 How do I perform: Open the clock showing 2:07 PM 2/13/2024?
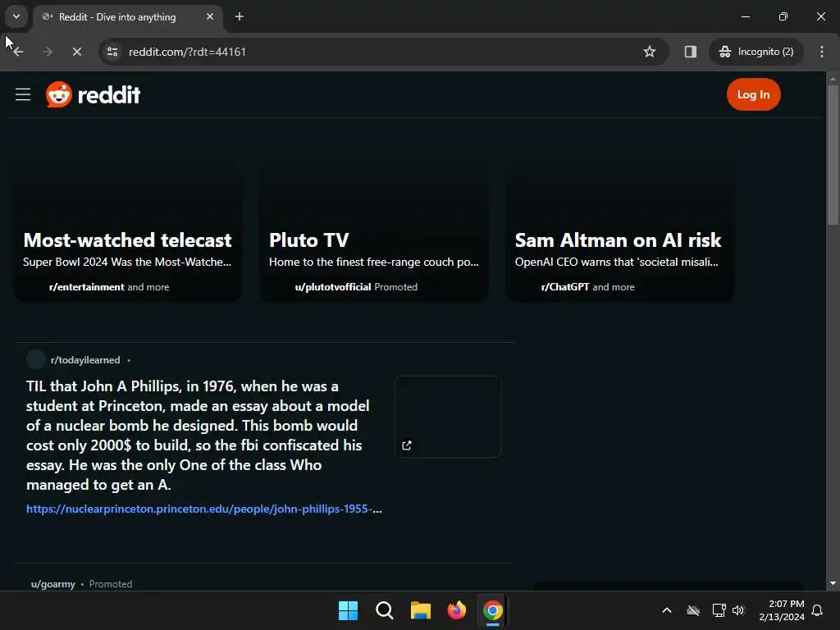point(782,610)
